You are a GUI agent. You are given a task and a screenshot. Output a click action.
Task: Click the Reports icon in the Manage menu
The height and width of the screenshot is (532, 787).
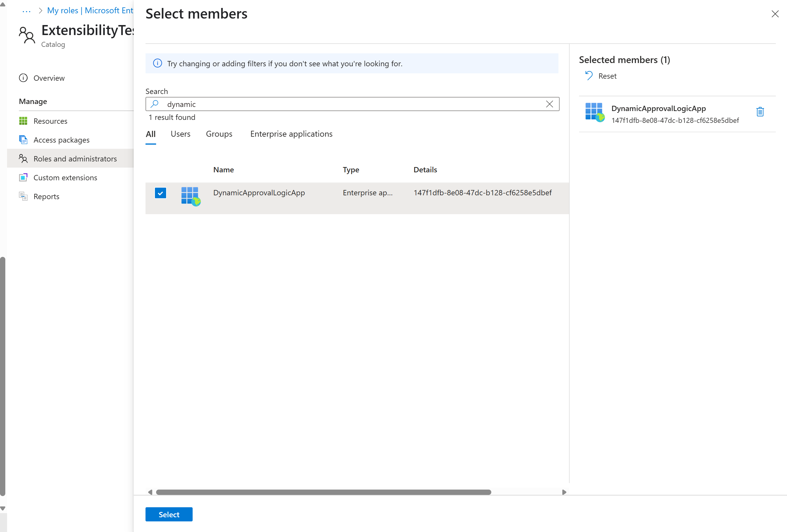23,196
